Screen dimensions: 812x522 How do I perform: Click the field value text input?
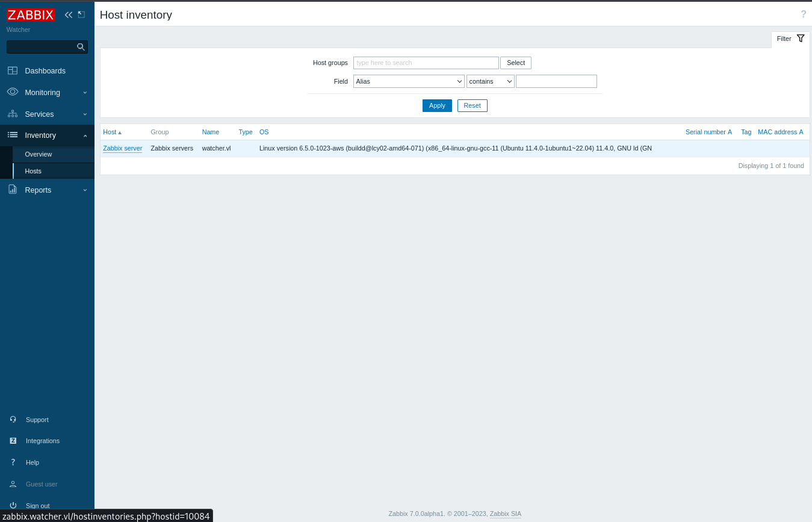[x=556, y=81]
